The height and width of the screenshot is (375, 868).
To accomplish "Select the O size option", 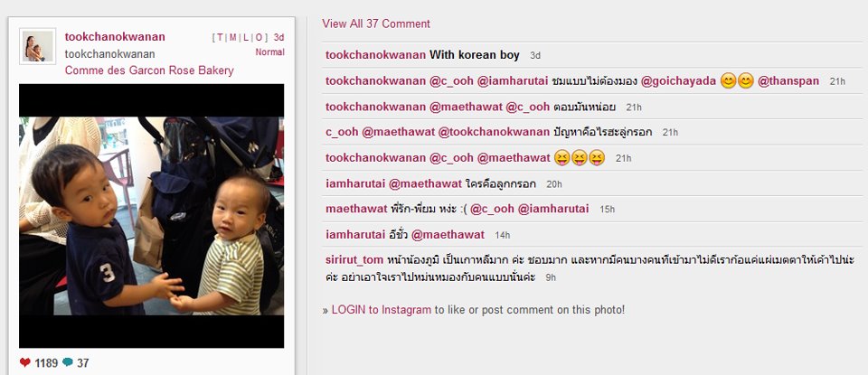I will point(259,38).
